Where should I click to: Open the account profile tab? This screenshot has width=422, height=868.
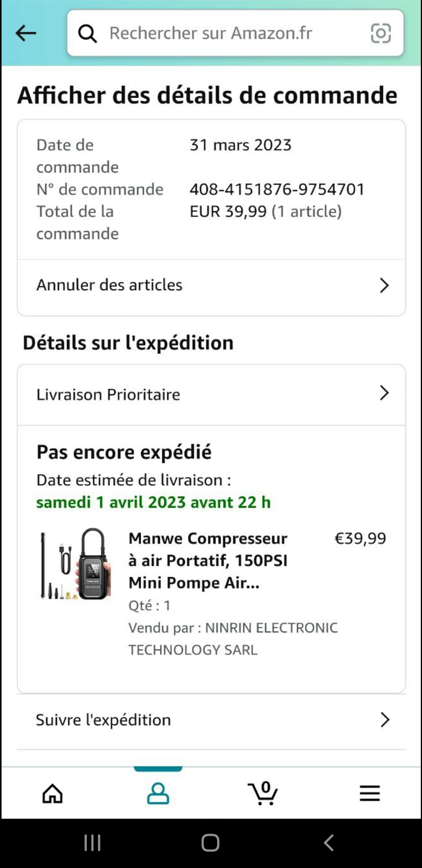tap(158, 793)
